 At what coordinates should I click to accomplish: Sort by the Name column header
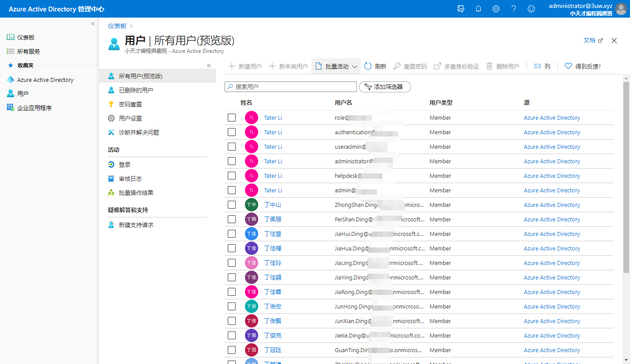[x=246, y=103]
